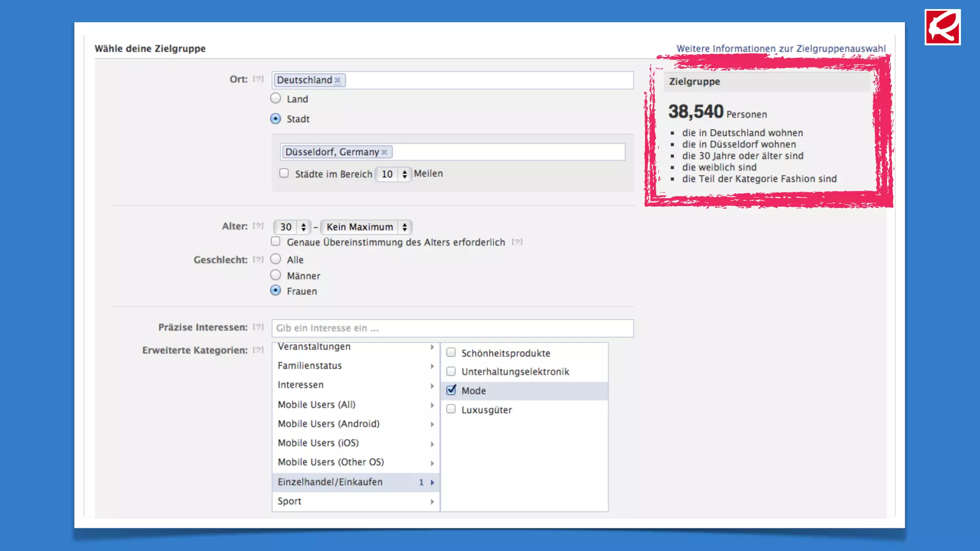
Task: Click the help icon next to Geschlecht
Action: 258,260
